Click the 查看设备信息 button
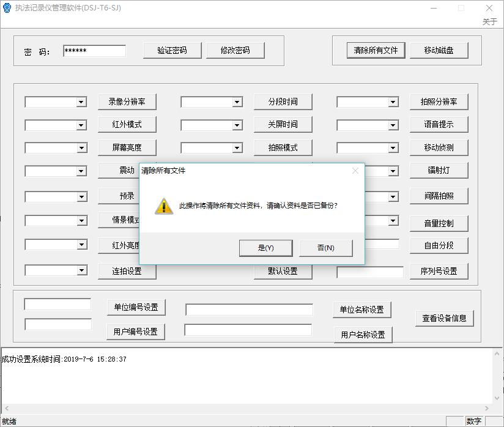 pos(444,318)
